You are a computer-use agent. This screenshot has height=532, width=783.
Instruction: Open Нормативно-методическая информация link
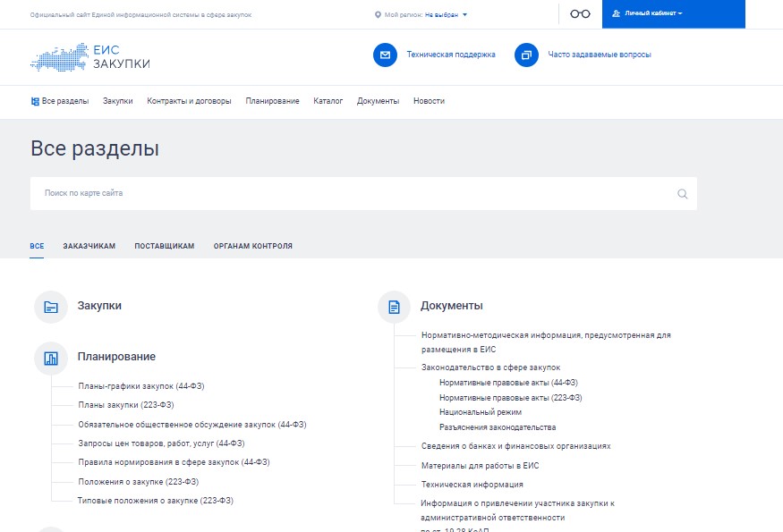coord(546,342)
